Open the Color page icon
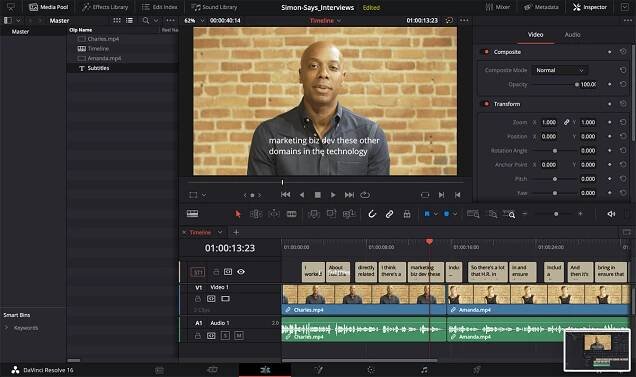This screenshot has height=377, width=636. [x=371, y=370]
